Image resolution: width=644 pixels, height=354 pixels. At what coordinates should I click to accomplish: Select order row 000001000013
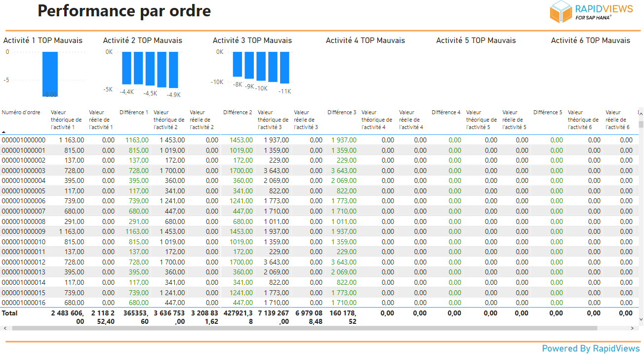click(x=319, y=272)
